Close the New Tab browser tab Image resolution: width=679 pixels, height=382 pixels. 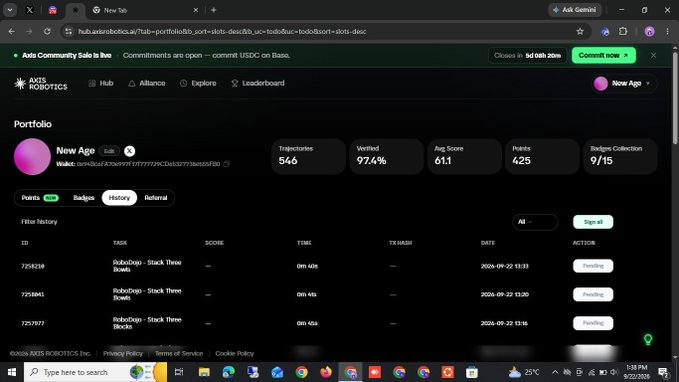coord(196,10)
